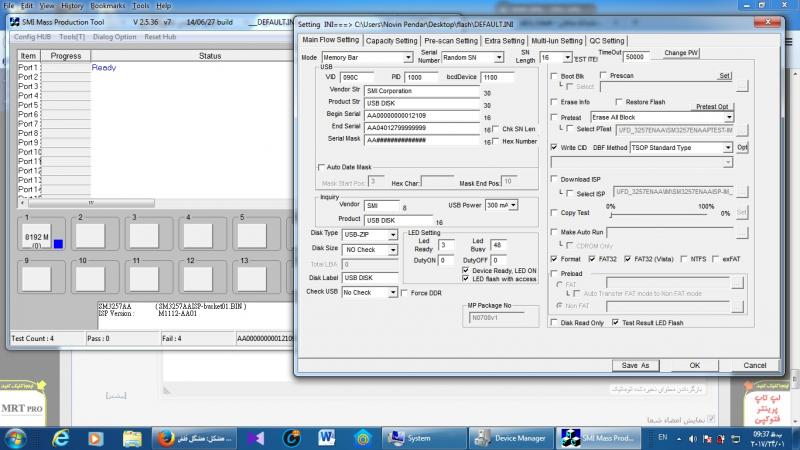Click the Opt button beside DBF Method
Screen dimensions: 800x450
click(x=742, y=147)
